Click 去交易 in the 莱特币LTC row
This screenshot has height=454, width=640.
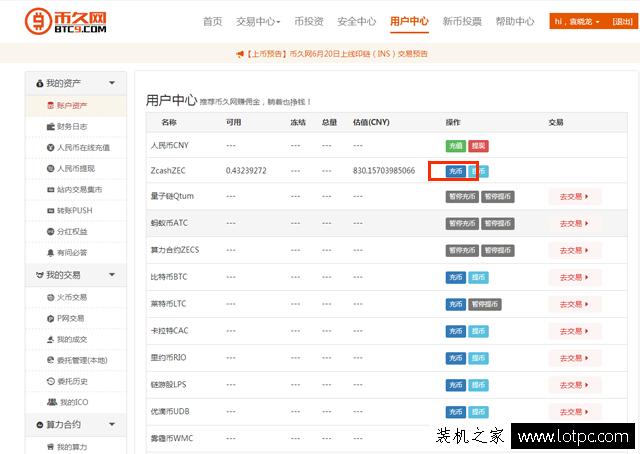tap(574, 305)
